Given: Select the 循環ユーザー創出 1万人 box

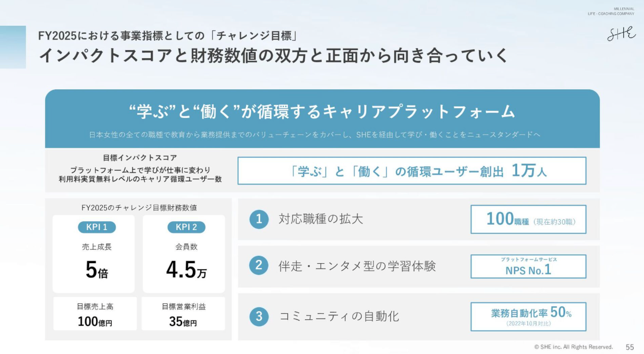Looking at the screenshot, I should click(x=412, y=171).
